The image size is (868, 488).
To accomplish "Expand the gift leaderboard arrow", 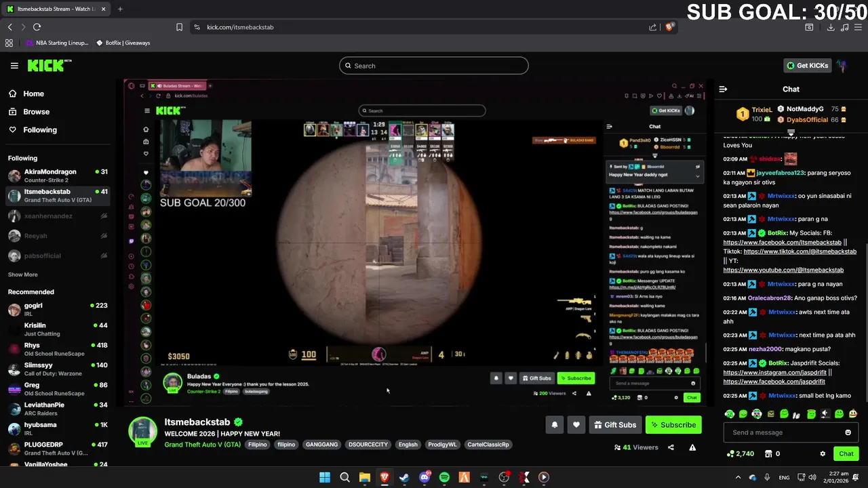I will 791,133.
